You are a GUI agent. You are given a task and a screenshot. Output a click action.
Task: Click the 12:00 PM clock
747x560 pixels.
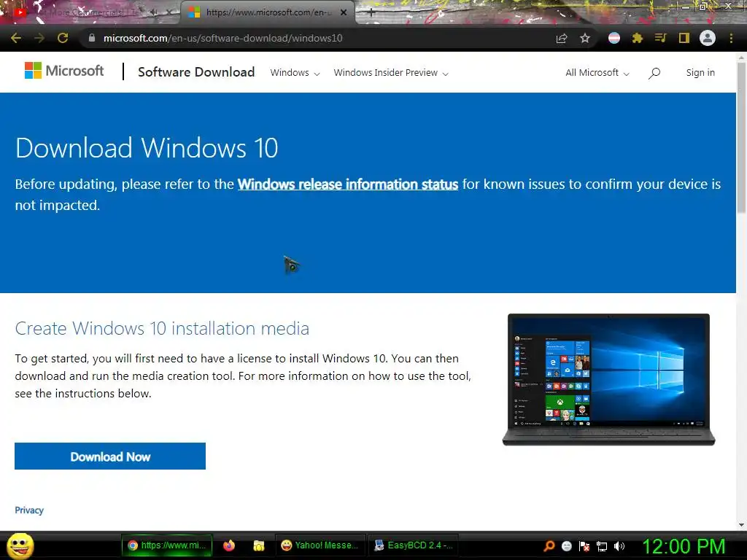(684, 545)
